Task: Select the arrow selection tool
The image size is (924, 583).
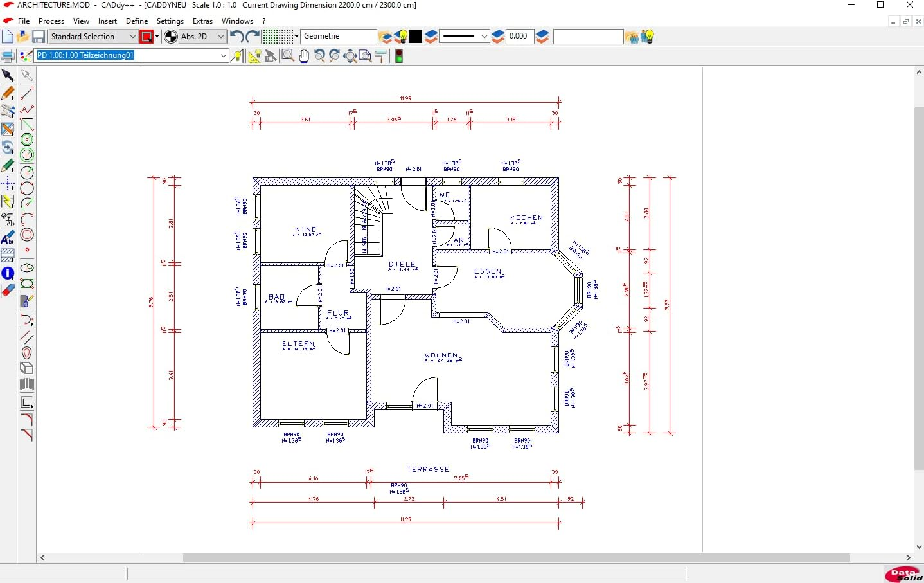Action: (8, 76)
